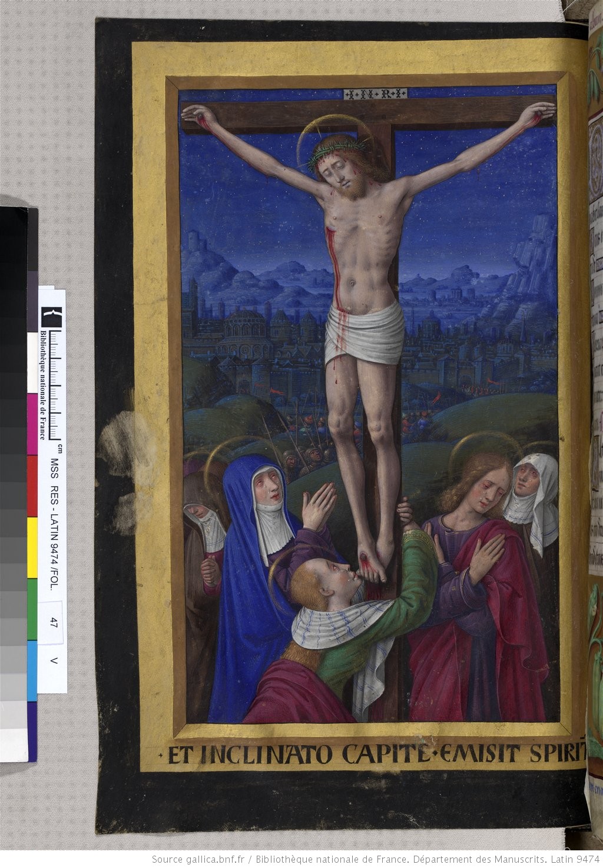Click the "V" verso marker below 47
603x868 pixels.
(x=54, y=661)
